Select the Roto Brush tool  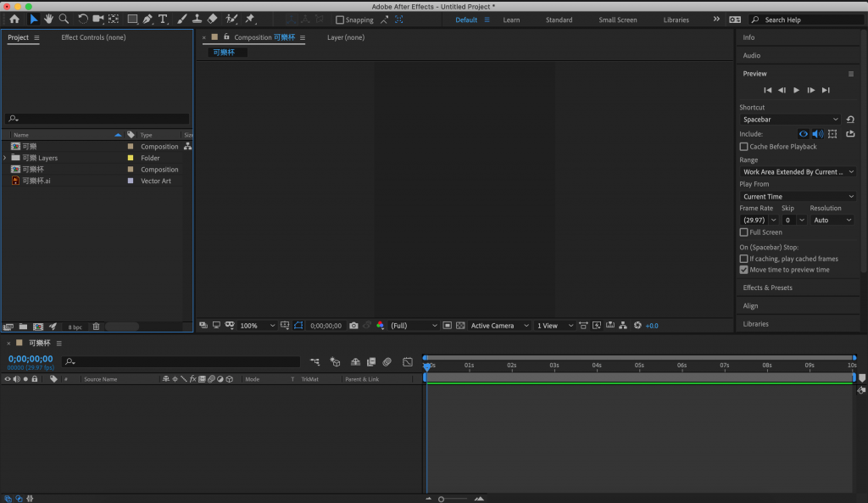231,20
